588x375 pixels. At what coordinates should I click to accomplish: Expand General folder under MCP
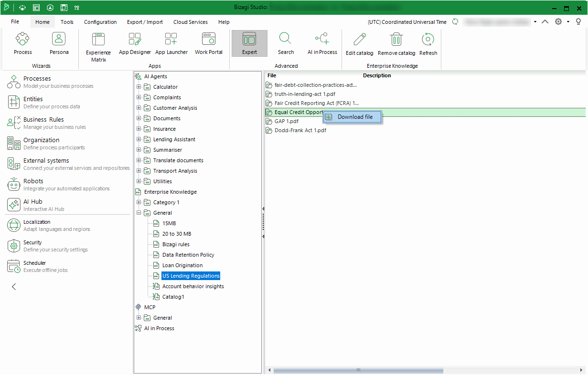139,318
